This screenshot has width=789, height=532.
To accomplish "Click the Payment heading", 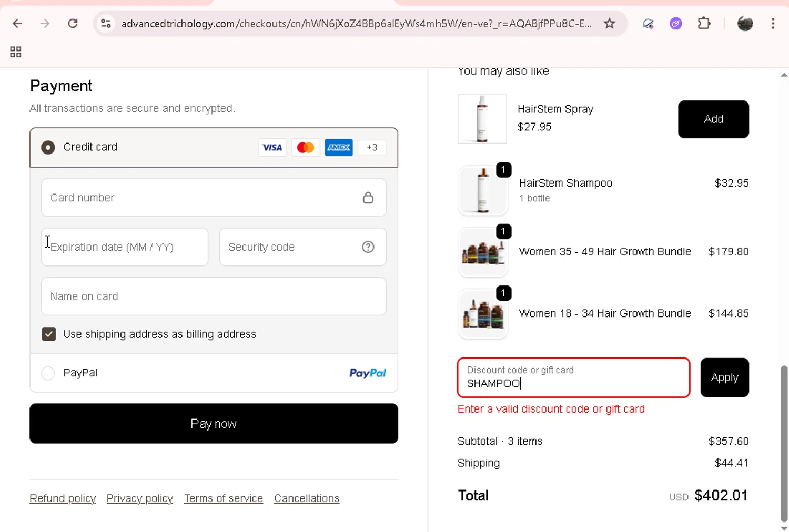I will pyautogui.click(x=61, y=86).
